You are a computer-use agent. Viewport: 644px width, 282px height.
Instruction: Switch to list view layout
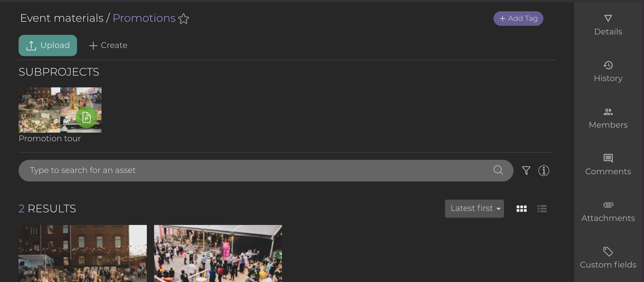[542, 209]
